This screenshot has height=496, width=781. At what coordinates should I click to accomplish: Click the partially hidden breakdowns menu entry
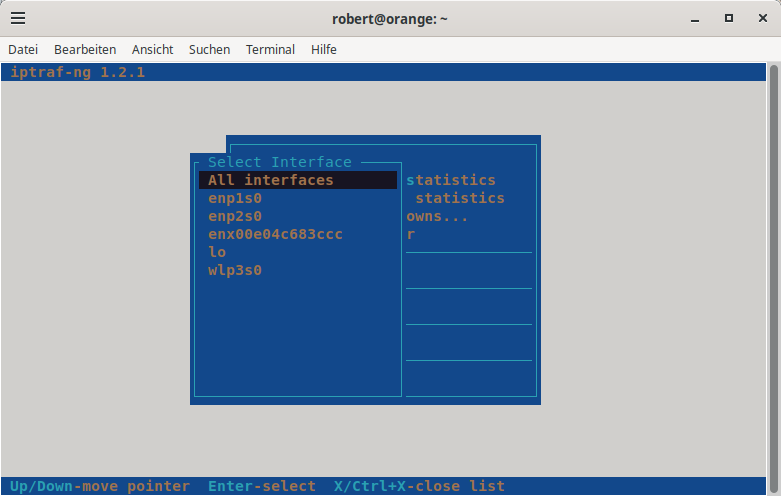(x=437, y=216)
